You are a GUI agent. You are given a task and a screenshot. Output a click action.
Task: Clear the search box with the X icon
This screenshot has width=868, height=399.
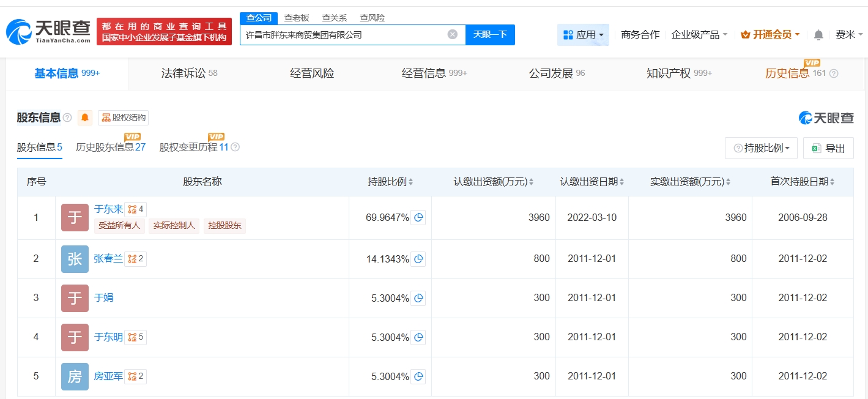(x=453, y=34)
